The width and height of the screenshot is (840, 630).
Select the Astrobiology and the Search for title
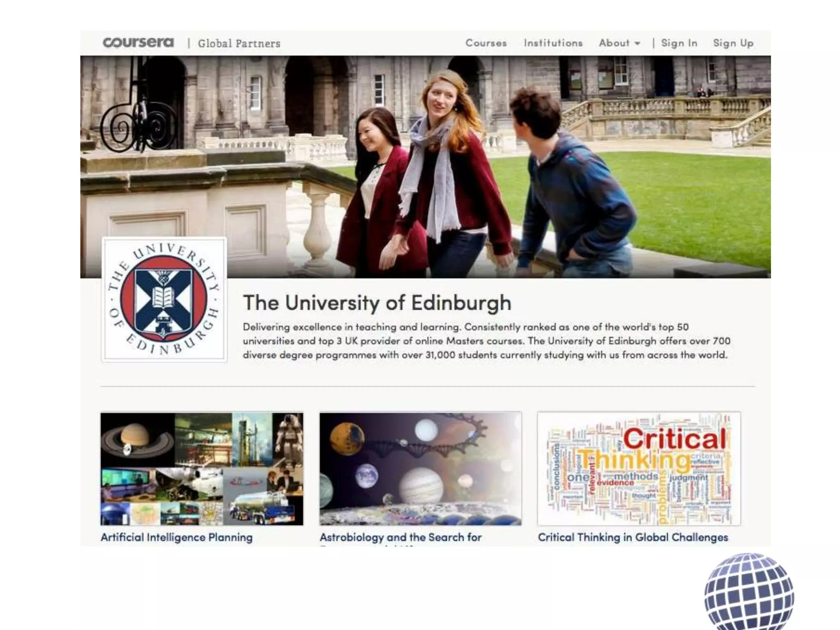tap(400, 537)
